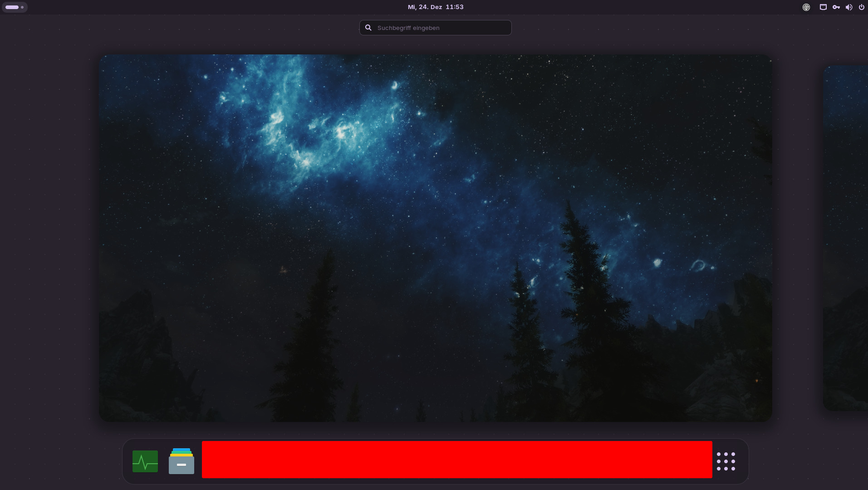868x490 pixels.
Task: Click the VPN key icon
Action: click(x=836, y=7)
